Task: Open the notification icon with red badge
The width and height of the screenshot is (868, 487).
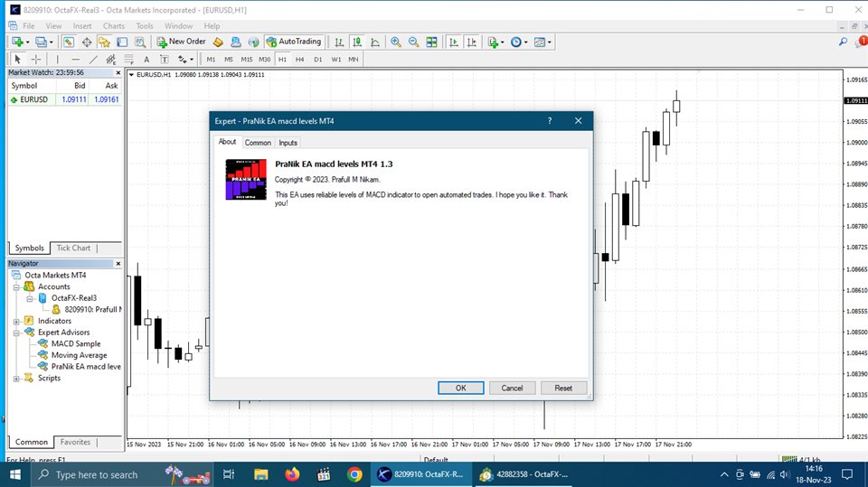Action: [862, 42]
